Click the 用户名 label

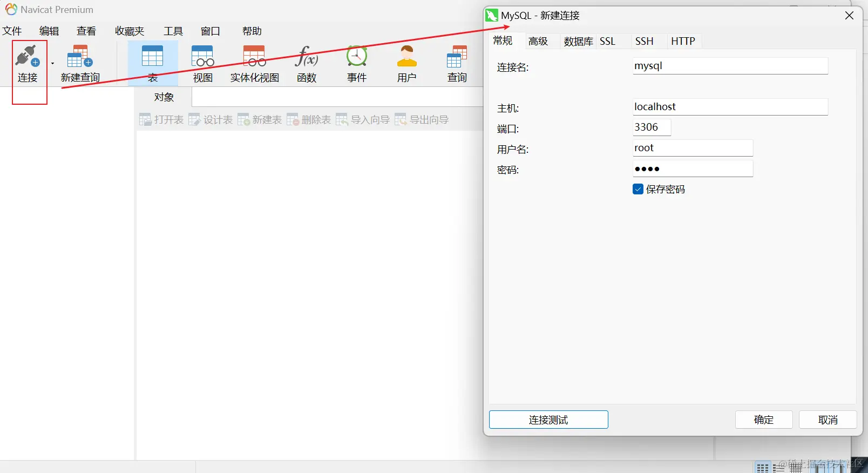pyautogui.click(x=513, y=150)
